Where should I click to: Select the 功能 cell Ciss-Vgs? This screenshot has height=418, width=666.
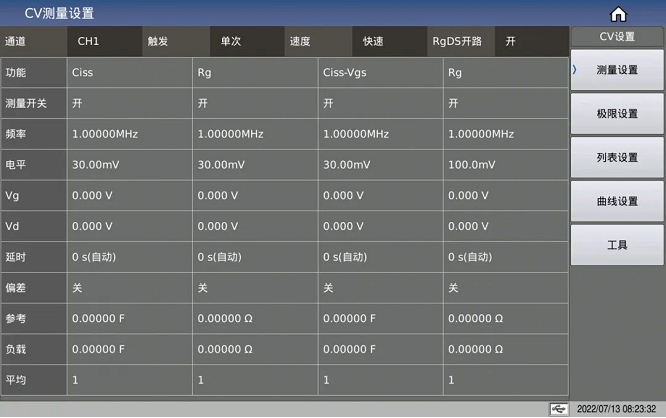pos(381,73)
